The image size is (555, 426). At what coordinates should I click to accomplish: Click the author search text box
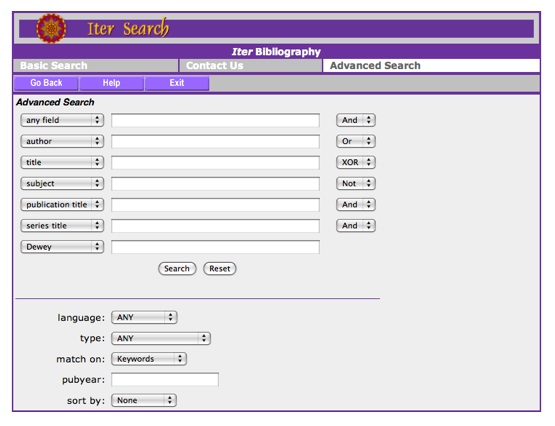pos(216,142)
